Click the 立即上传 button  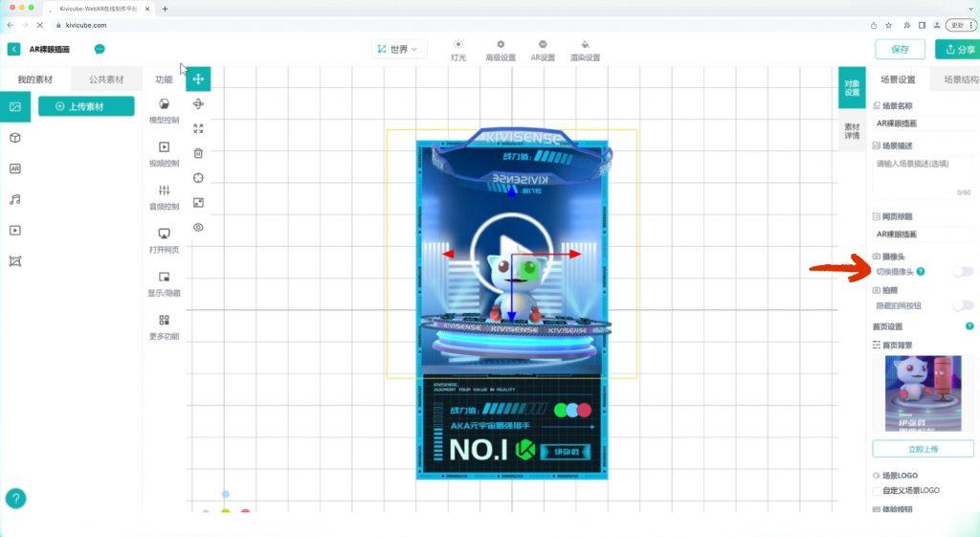pyautogui.click(x=924, y=449)
